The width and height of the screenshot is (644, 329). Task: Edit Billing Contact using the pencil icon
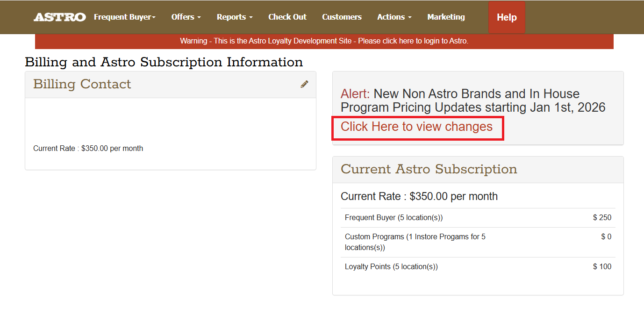(304, 84)
